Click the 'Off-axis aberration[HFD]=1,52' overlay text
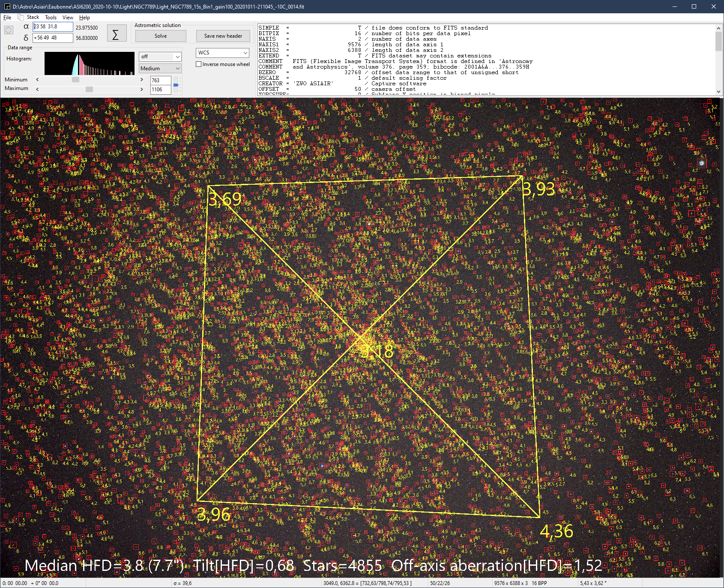The image size is (724, 588). [497, 566]
